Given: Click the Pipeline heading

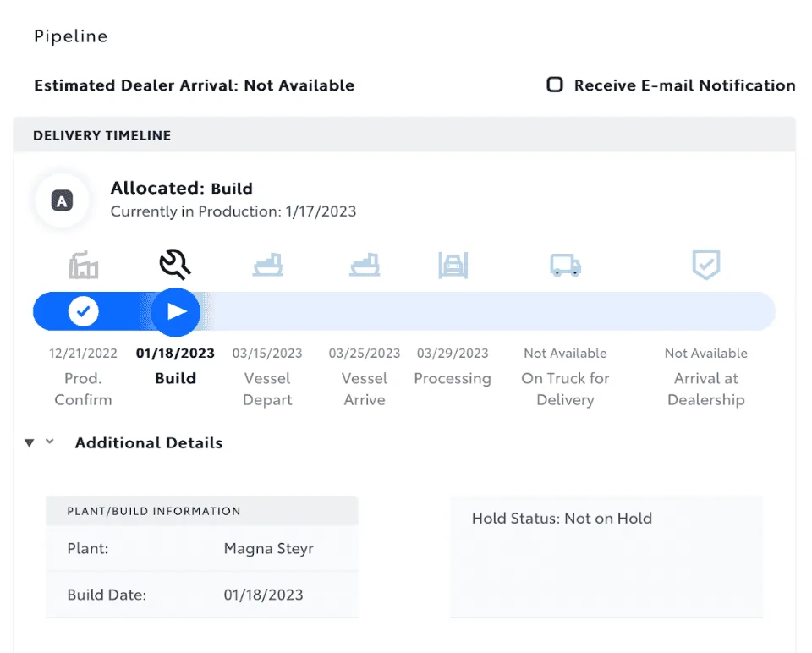Looking at the screenshot, I should 71,36.
